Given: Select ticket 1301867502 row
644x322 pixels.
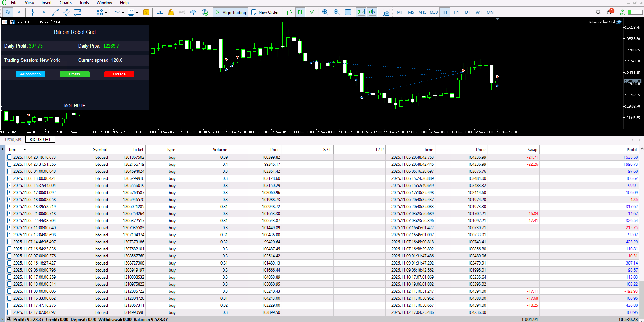Looking at the screenshot, I should pos(322,157).
